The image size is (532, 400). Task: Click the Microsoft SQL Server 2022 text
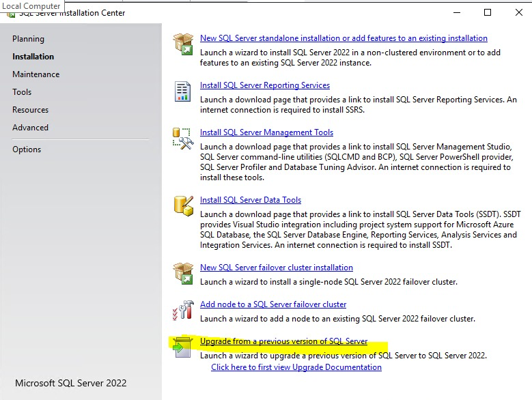click(x=70, y=383)
